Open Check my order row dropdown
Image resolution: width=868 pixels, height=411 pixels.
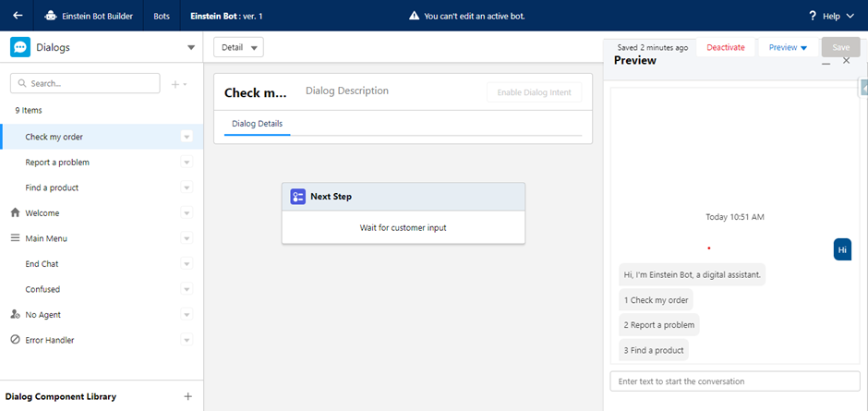(x=187, y=137)
